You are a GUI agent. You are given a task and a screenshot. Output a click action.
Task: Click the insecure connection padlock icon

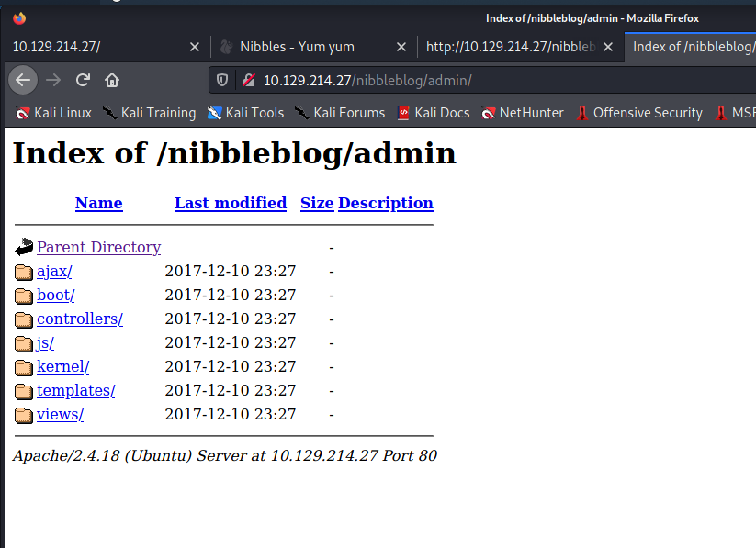247,80
